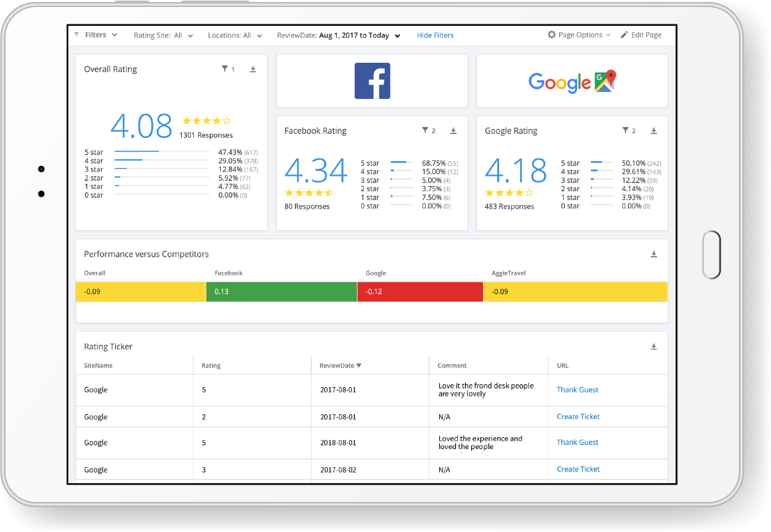This screenshot has width=771, height=532.
Task: Expand the Rating Site: All dropdown
Action: click(163, 36)
